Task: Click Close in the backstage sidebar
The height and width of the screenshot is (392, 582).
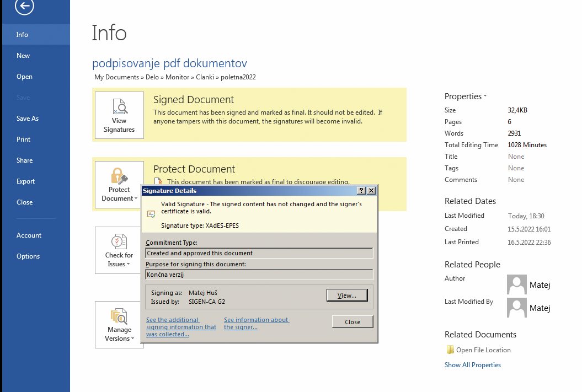Action: click(x=36, y=202)
